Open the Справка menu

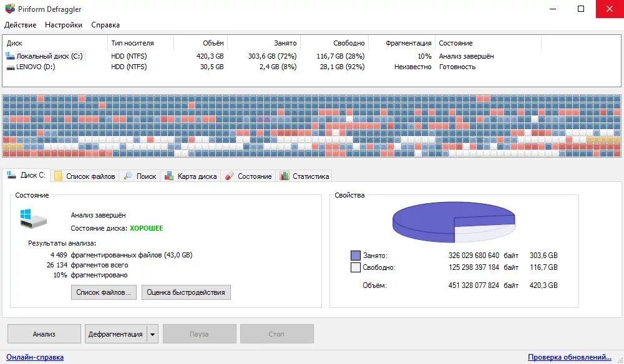[105, 25]
